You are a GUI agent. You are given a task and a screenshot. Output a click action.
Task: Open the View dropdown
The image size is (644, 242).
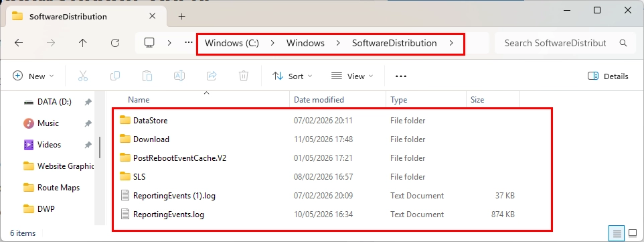click(352, 76)
